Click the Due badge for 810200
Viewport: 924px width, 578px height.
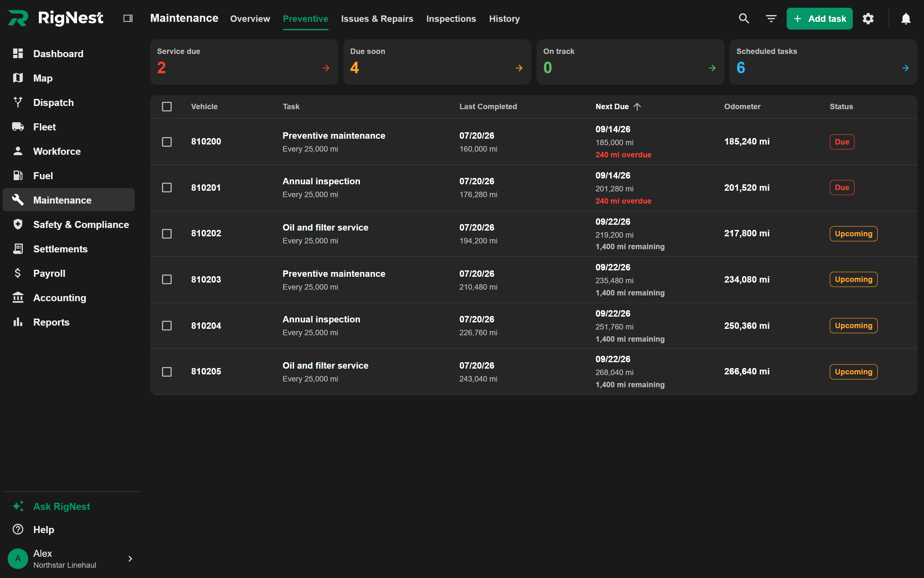tap(842, 142)
